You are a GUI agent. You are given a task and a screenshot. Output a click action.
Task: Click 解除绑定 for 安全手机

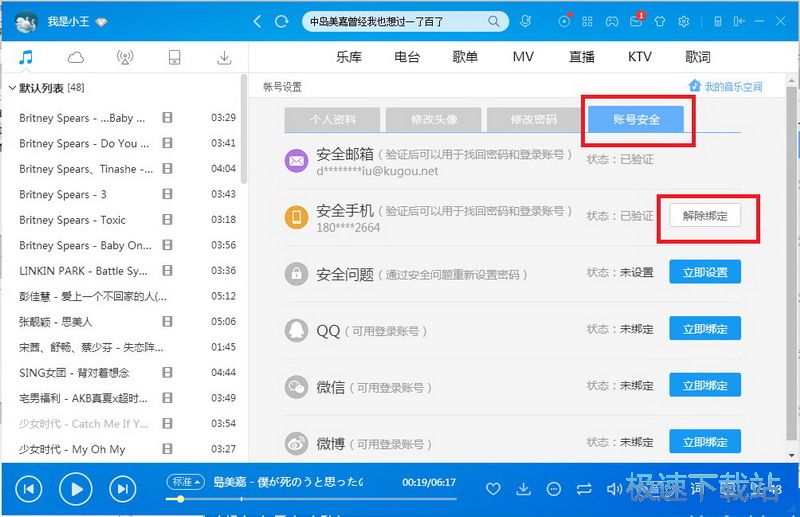(705, 216)
